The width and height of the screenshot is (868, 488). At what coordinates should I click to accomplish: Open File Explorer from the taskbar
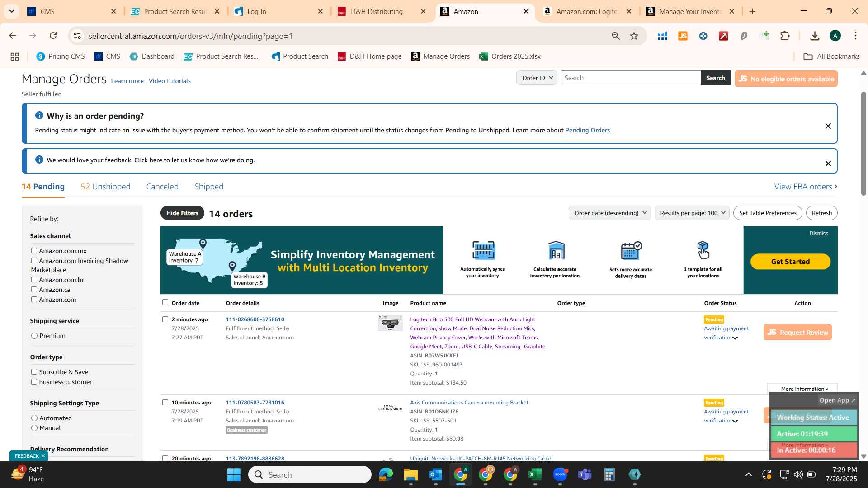click(x=410, y=474)
